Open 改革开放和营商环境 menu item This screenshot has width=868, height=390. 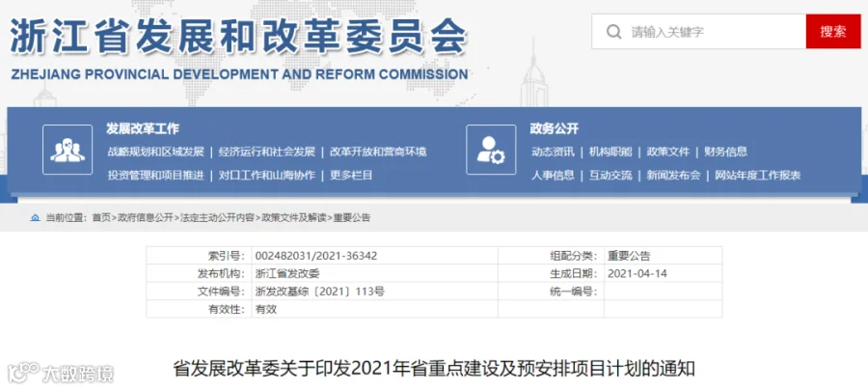(x=378, y=152)
